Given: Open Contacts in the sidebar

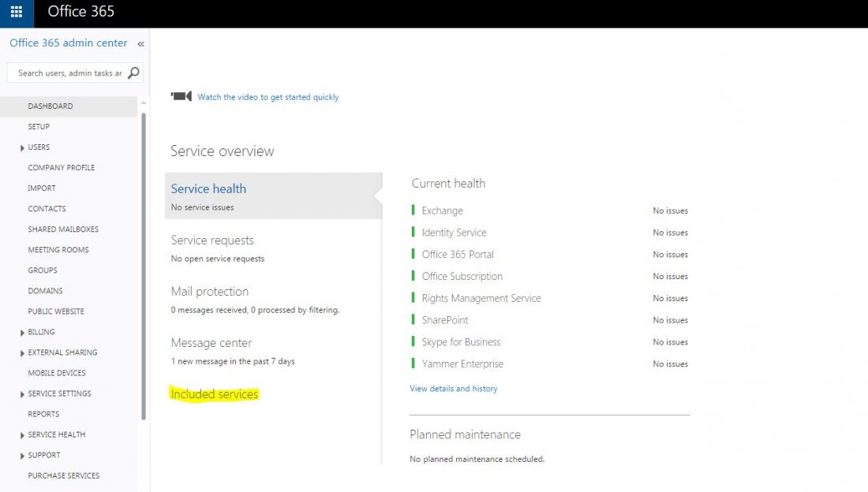Looking at the screenshot, I should 47,209.
